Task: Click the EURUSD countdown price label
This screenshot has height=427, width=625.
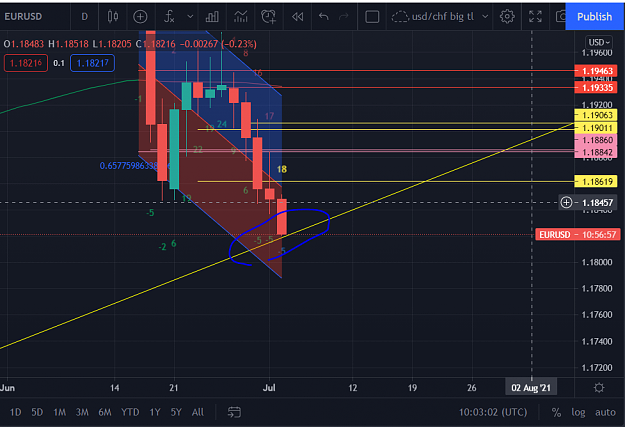Action: [578, 234]
